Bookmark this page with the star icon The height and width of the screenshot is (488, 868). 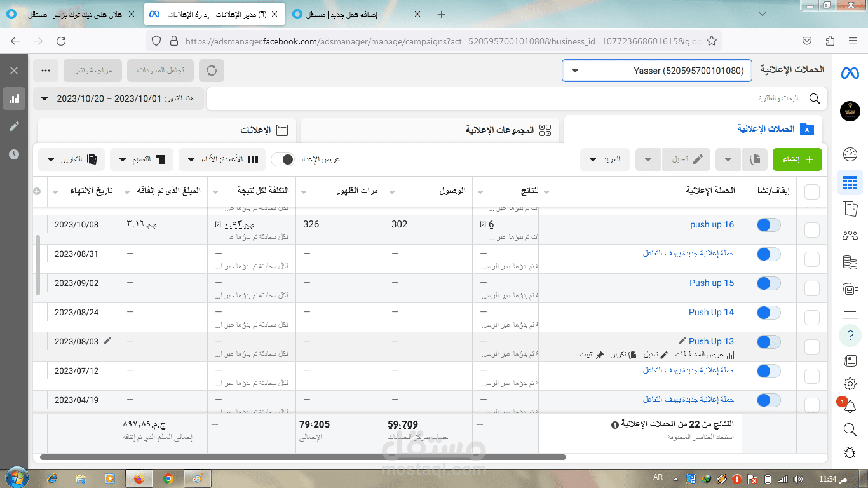point(712,41)
